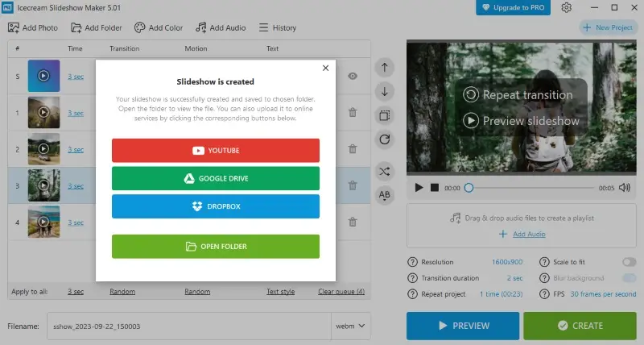
Task: Click the preview seek slider handle
Action: (x=469, y=188)
